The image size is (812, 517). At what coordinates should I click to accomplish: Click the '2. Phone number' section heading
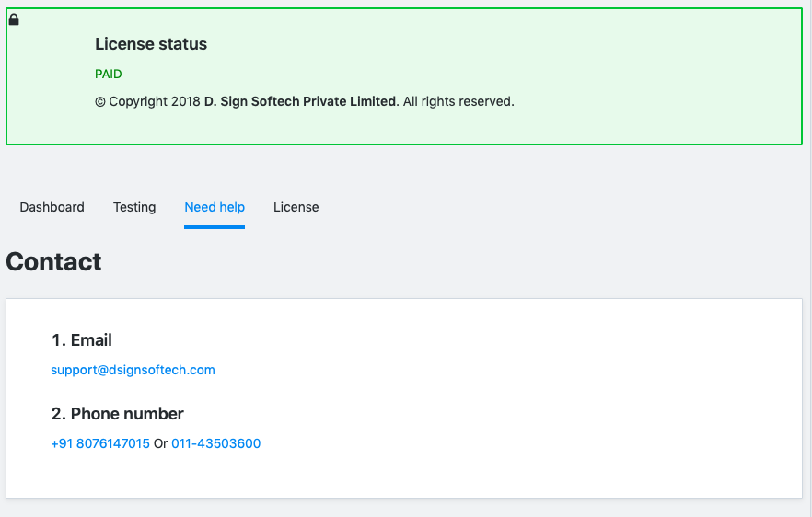[x=118, y=413]
